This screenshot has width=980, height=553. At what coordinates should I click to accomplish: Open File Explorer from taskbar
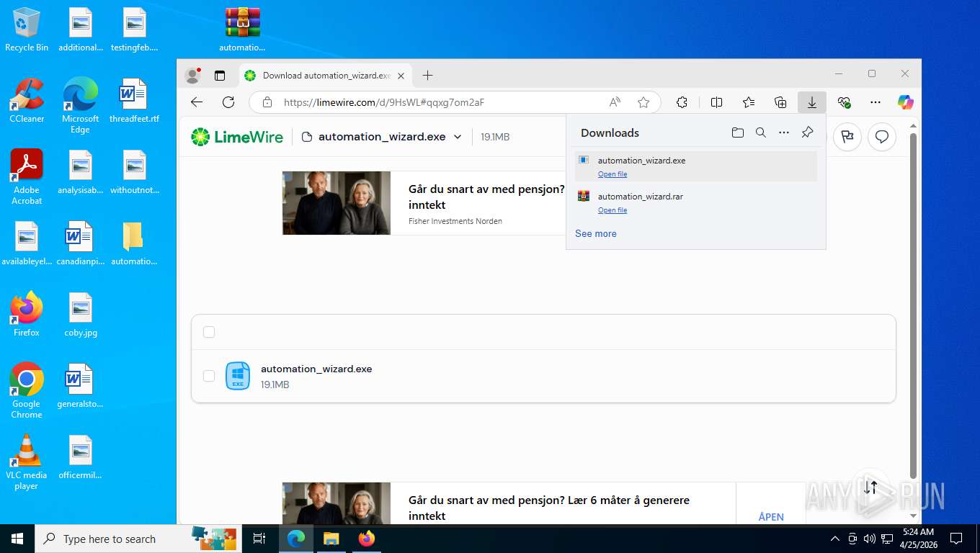coord(331,539)
